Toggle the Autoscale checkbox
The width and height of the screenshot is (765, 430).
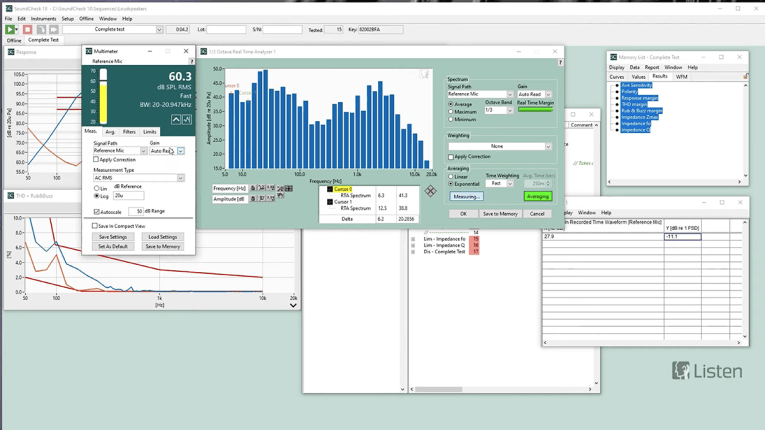(x=97, y=212)
